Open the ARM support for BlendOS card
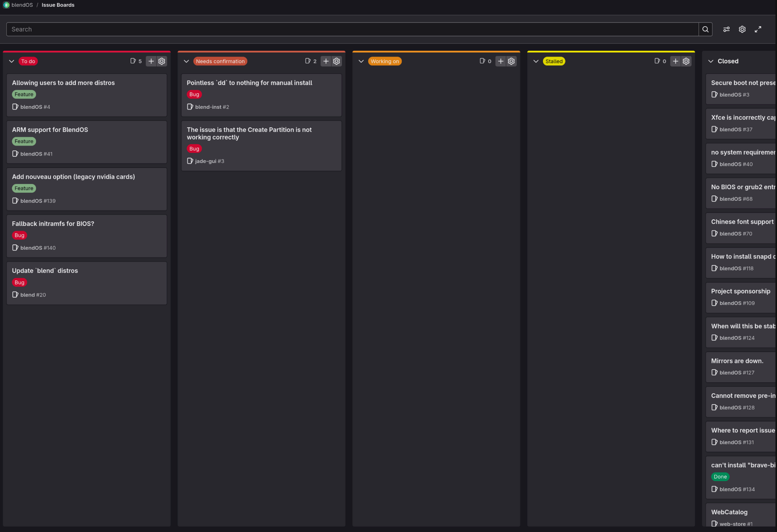Viewport: 777px width, 532px height. click(50, 129)
